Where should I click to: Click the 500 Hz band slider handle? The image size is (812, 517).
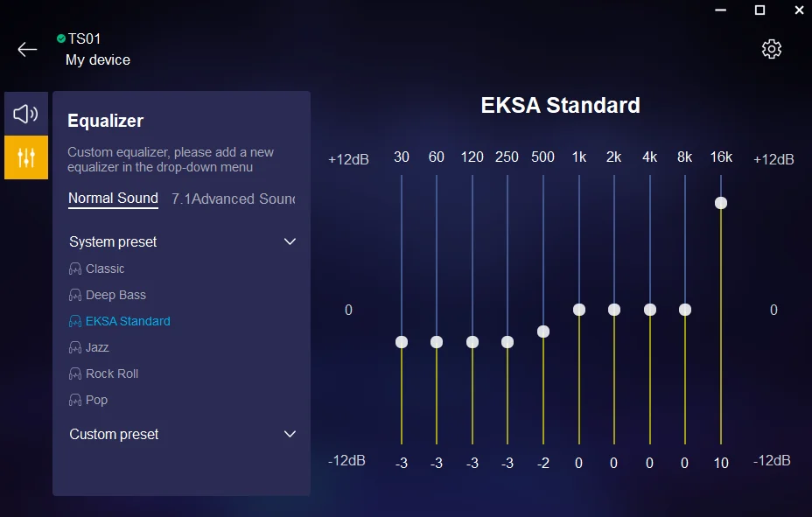pyautogui.click(x=543, y=332)
